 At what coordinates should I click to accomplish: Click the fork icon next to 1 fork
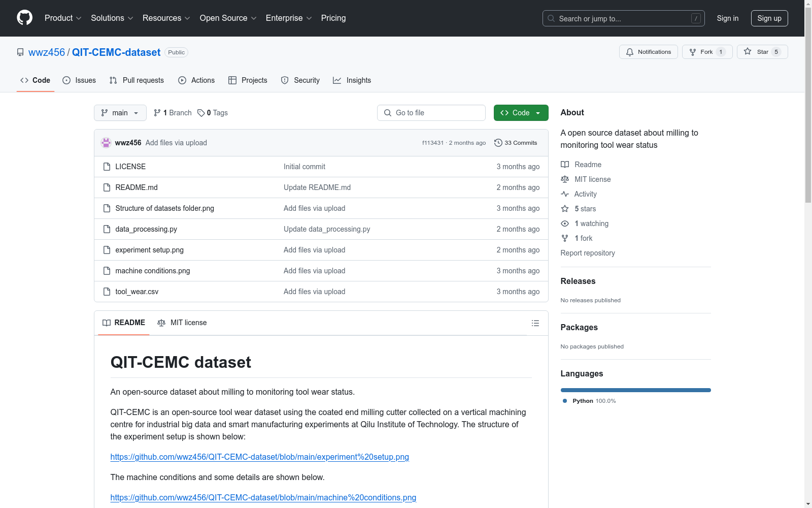[x=565, y=238]
